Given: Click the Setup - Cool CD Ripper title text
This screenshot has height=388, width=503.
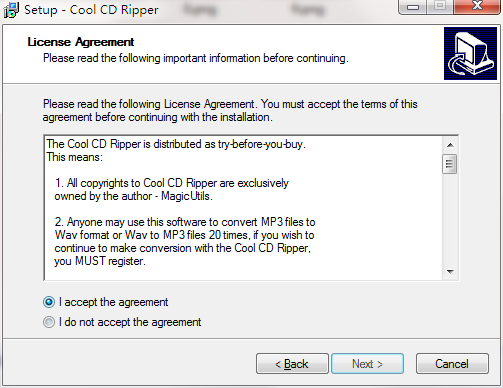Looking at the screenshot, I should [x=91, y=10].
